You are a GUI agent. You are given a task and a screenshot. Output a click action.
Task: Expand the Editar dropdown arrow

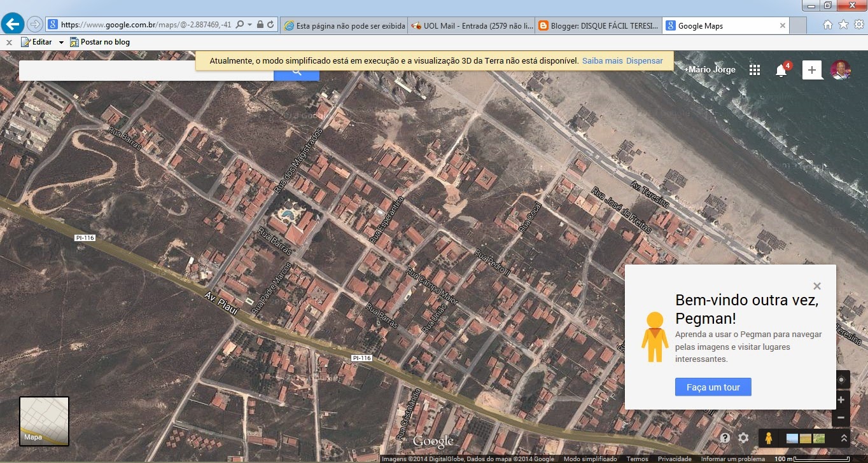61,43
